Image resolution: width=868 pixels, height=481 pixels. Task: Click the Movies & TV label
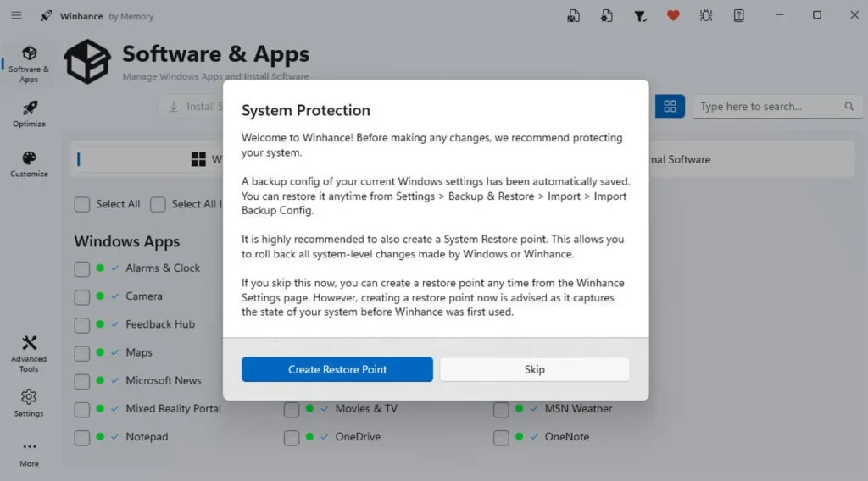click(366, 408)
